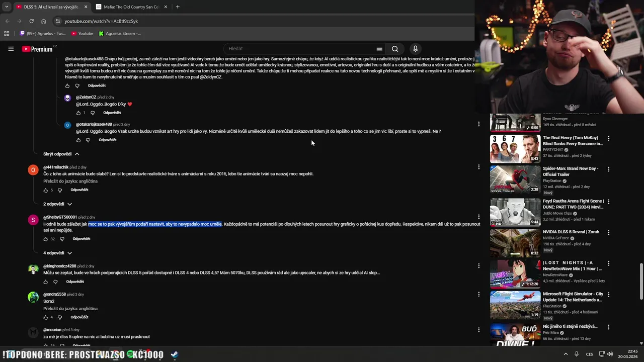View site information icon in address bar

tap(58, 21)
